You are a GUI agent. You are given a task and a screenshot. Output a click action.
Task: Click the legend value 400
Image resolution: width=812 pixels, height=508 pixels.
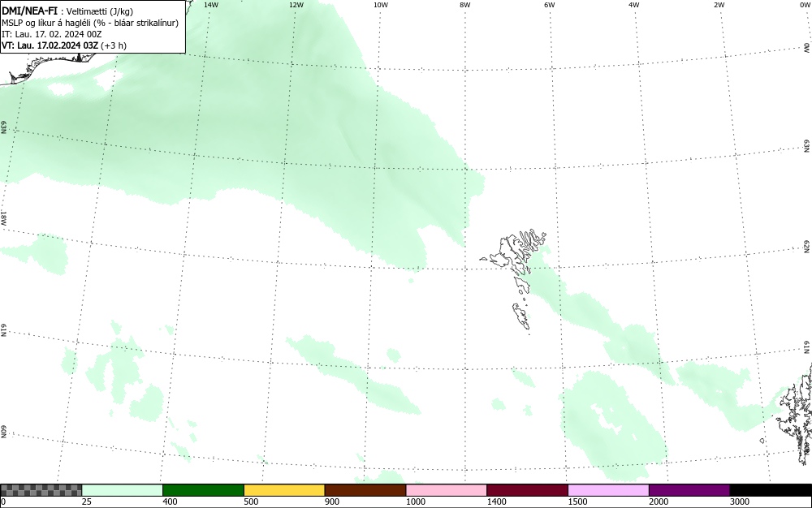click(x=170, y=502)
